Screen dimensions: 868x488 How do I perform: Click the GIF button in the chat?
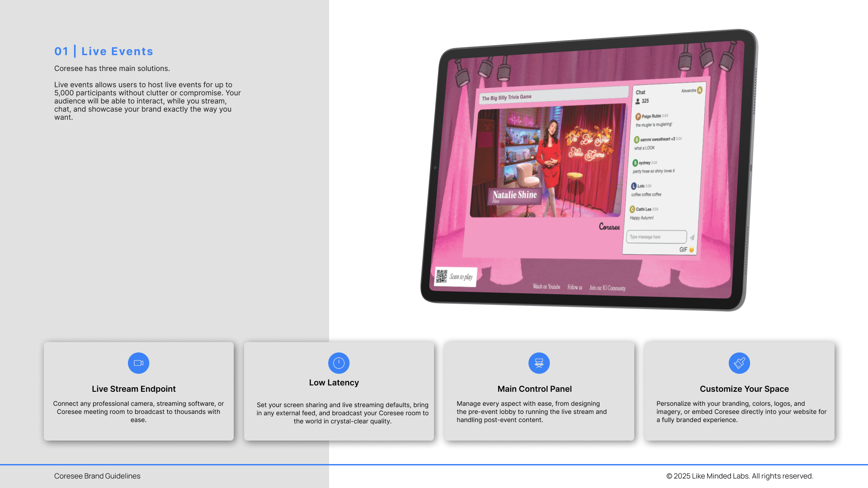683,249
